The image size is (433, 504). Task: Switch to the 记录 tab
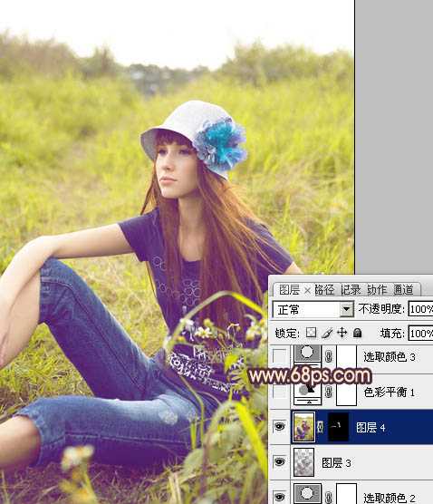(x=351, y=290)
